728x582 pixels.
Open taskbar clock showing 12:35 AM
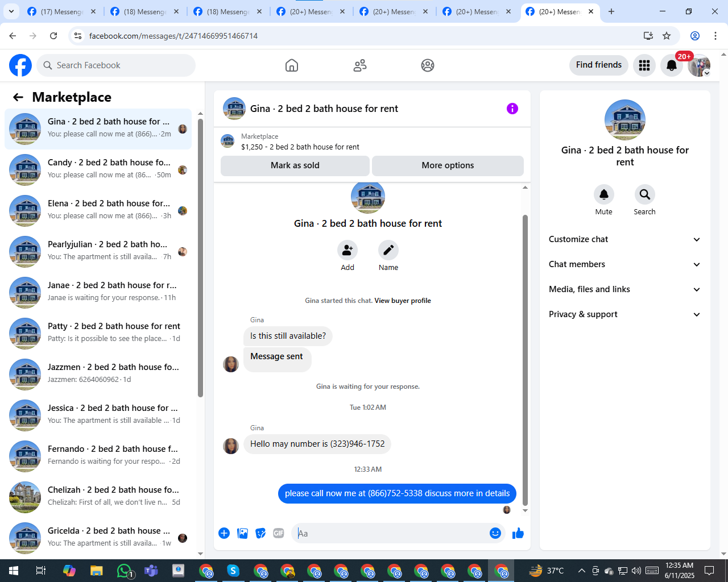pyautogui.click(x=680, y=571)
